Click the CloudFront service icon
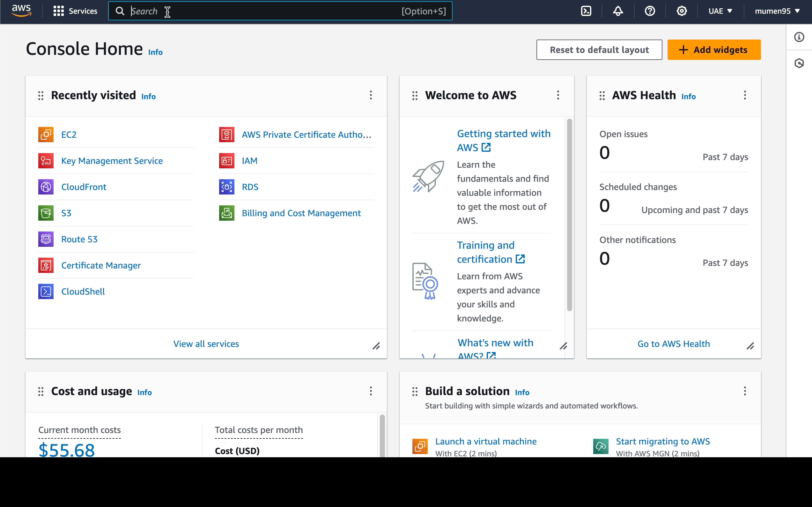This screenshot has width=812, height=507. pyautogui.click(x=46, y=186)
